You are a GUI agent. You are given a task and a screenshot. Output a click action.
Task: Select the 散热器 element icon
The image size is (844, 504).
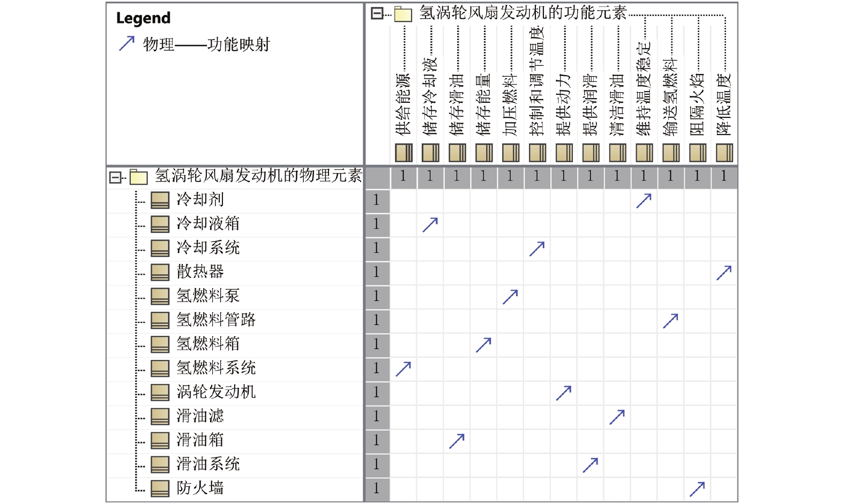pyautogui.click(x=160, y=272)
